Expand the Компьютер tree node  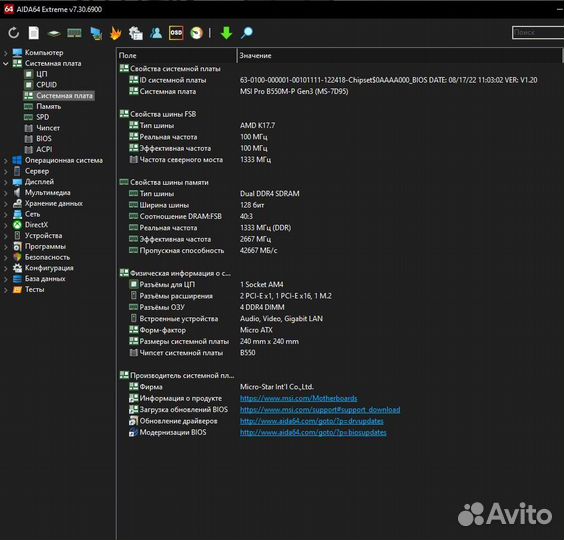click(x=5, y=53)
